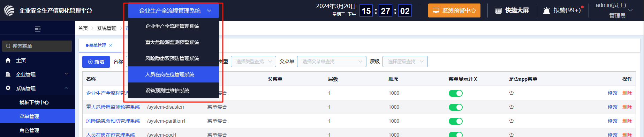Toggle the switch in 人员在岗在位管理系统 row
Image resolution: width=644 pixels, height=137 pixels.
[455, 135]
